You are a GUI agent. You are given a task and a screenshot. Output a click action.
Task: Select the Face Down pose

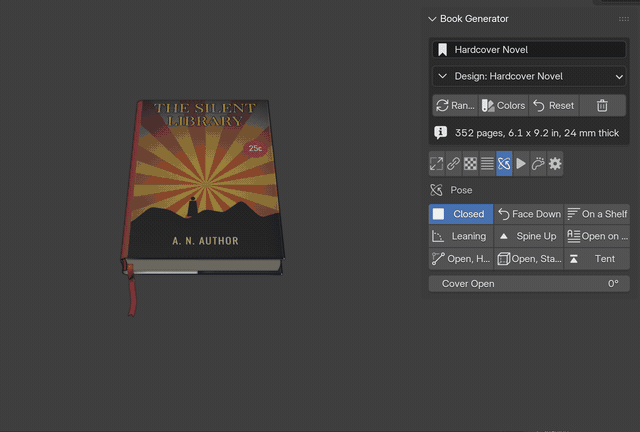click(529, 214)
